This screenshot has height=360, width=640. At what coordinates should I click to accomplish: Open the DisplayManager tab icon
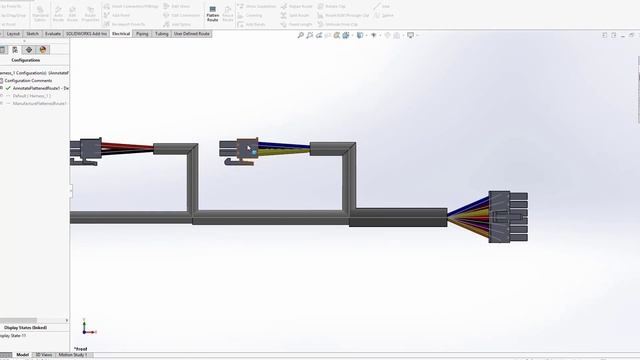coord(42,50)
